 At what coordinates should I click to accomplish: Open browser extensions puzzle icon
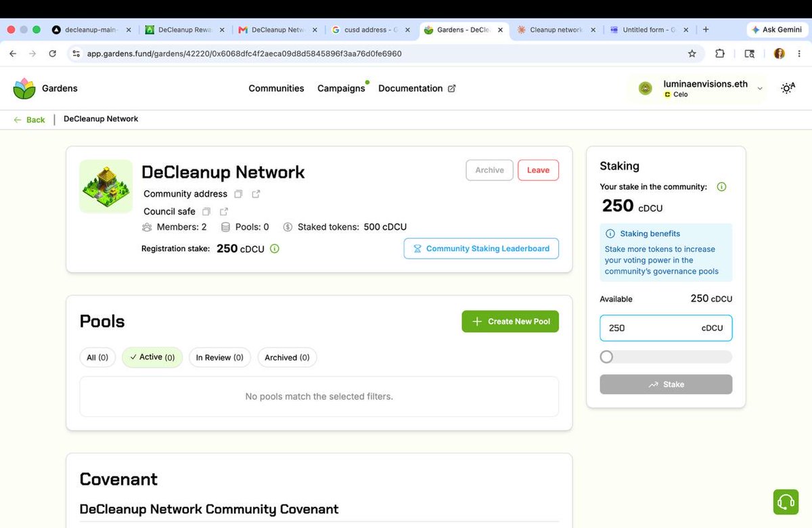click(x=720, y=53)
